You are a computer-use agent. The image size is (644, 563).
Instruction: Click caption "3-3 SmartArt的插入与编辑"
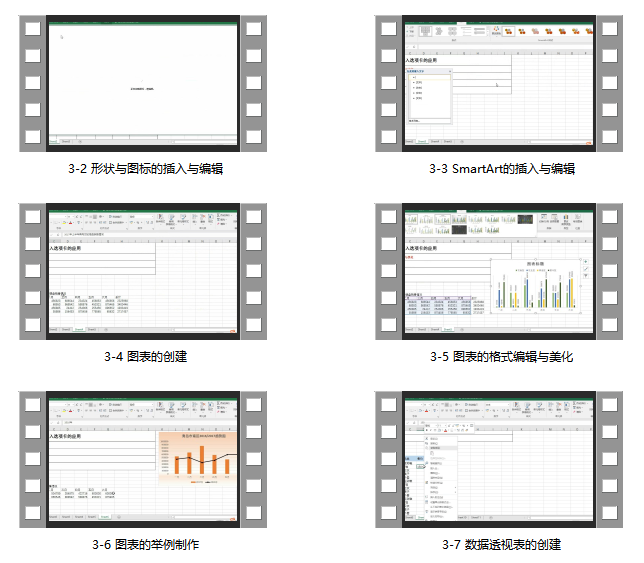coord(502,169)
